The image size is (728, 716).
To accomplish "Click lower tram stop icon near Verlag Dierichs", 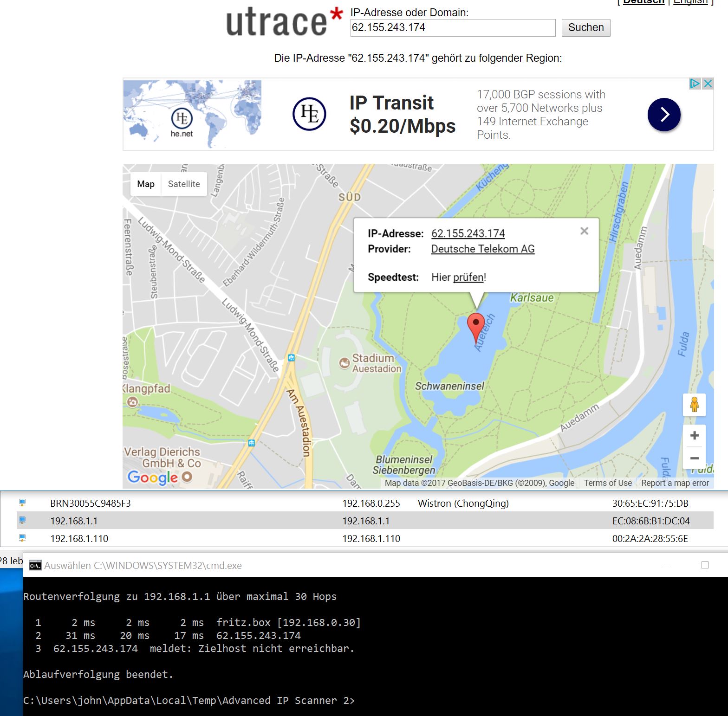I will [251, 443].
